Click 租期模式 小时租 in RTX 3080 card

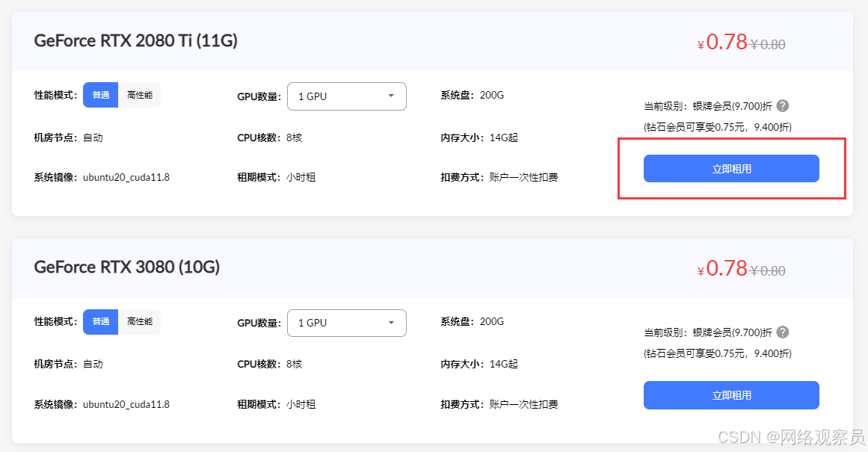click(276, 404)
